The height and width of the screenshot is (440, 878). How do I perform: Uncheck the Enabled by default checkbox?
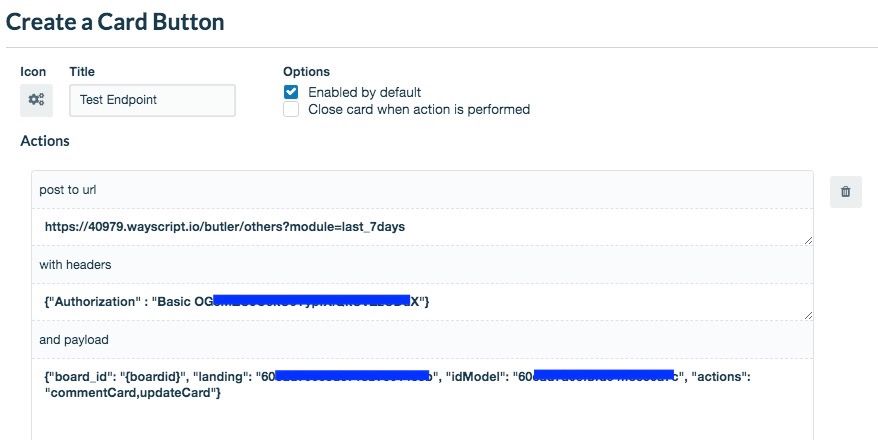291,92
